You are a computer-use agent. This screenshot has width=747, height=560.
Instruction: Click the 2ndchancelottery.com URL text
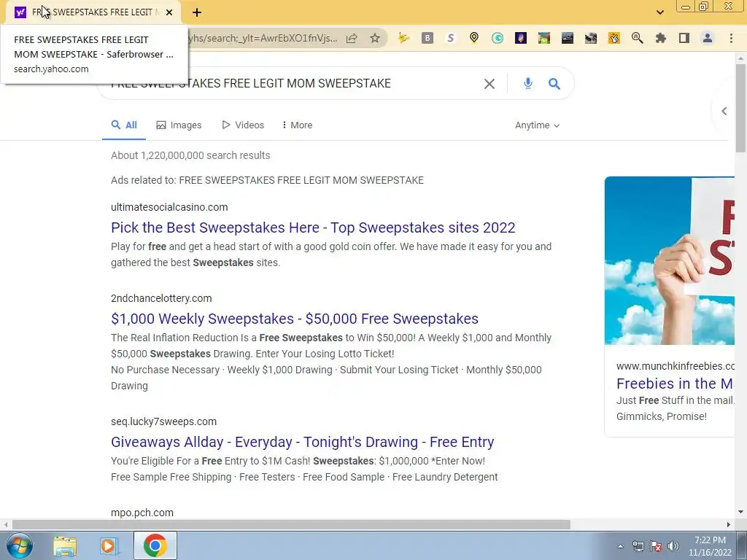point(161,298)
